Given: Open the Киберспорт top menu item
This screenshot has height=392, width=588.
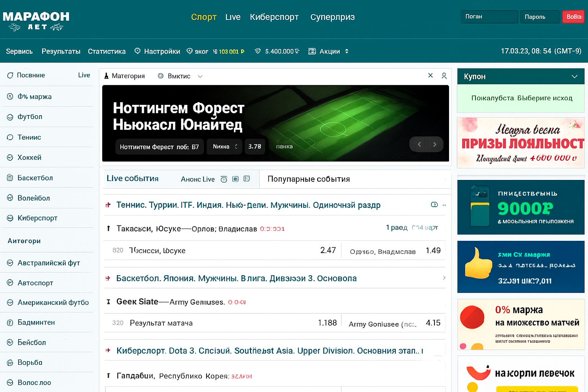Looking at the screenshot, I should [x=274, y=17].
